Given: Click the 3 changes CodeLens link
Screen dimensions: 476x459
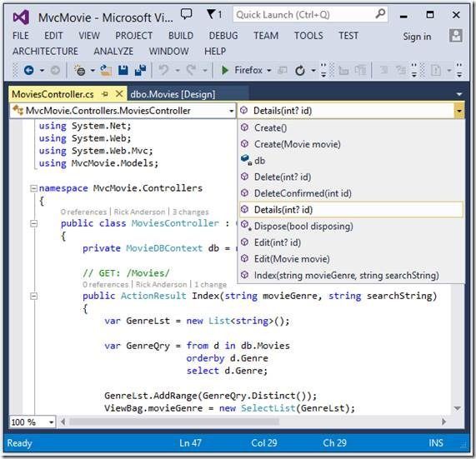Looking at the screenshot, I should click(x=191, y=212).
